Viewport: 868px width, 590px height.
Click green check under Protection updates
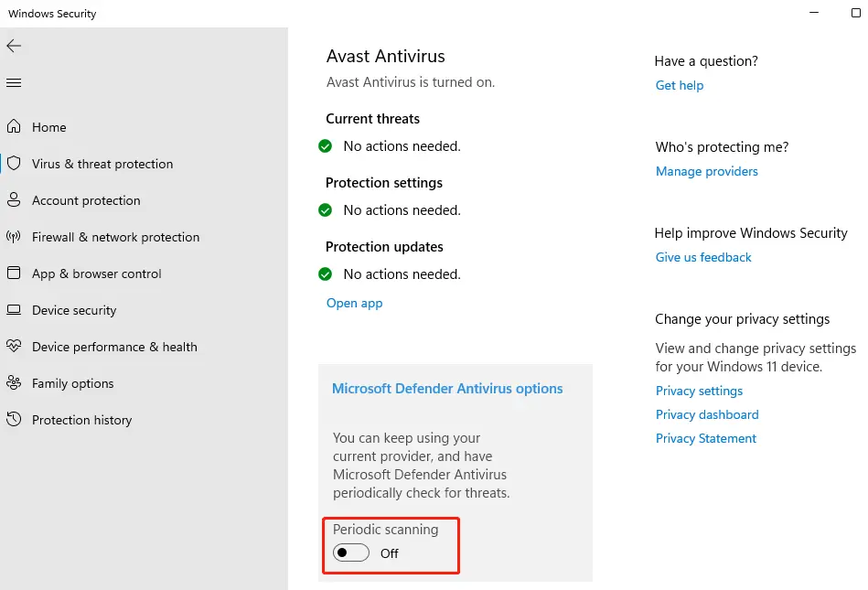[x=325, y=274]
